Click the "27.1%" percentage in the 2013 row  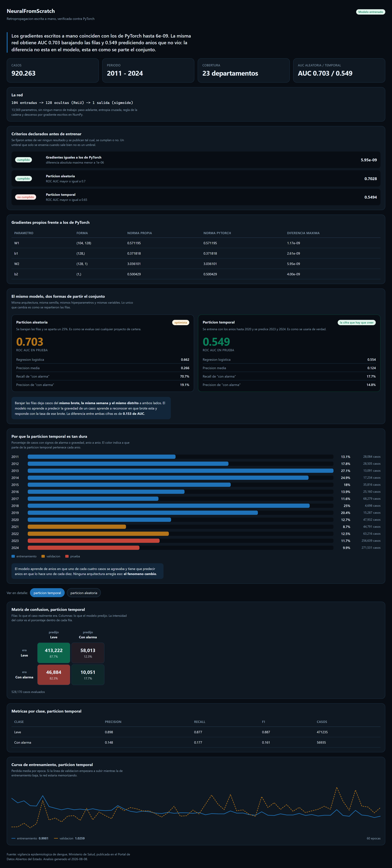[346, 471]
